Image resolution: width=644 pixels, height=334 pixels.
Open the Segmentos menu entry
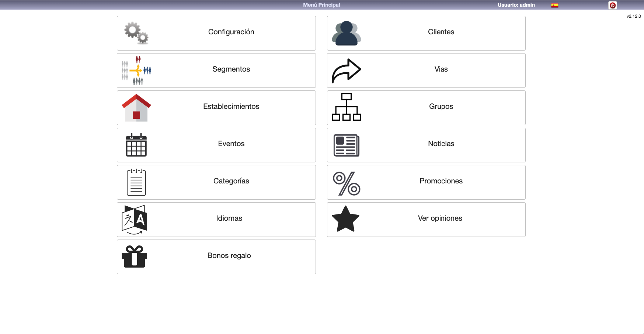[x=231, y=69]
